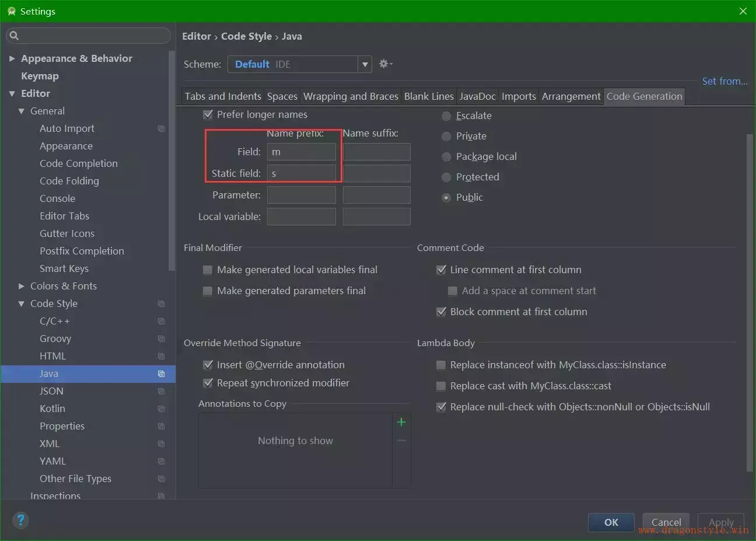Open the Blank Lines tab
The height and width of the screenshot is (541, 756).
pos(429,96)
